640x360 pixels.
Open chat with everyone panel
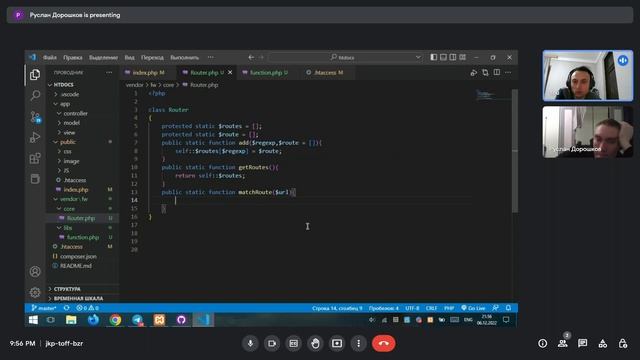pos(582,344)
